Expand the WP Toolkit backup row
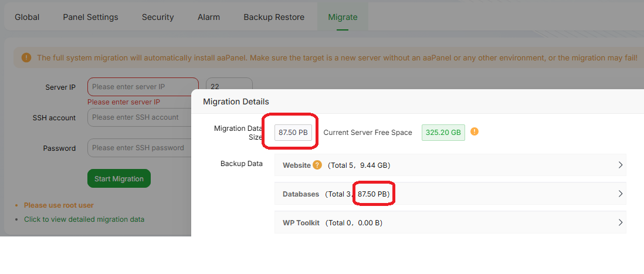This screenshot has height=274, width=644. (x=621, y=222)
